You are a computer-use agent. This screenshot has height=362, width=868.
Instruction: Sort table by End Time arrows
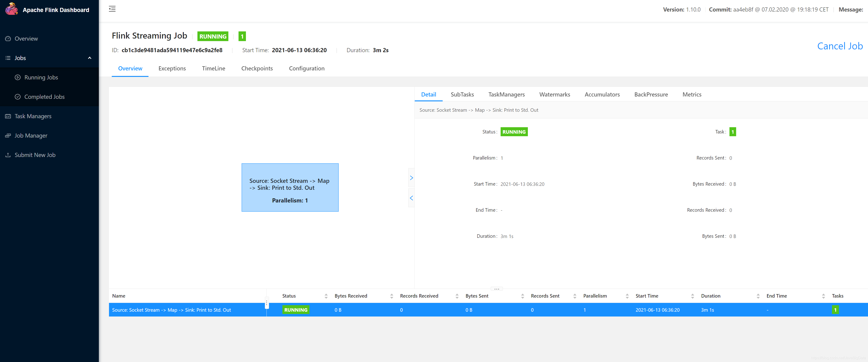823,296
